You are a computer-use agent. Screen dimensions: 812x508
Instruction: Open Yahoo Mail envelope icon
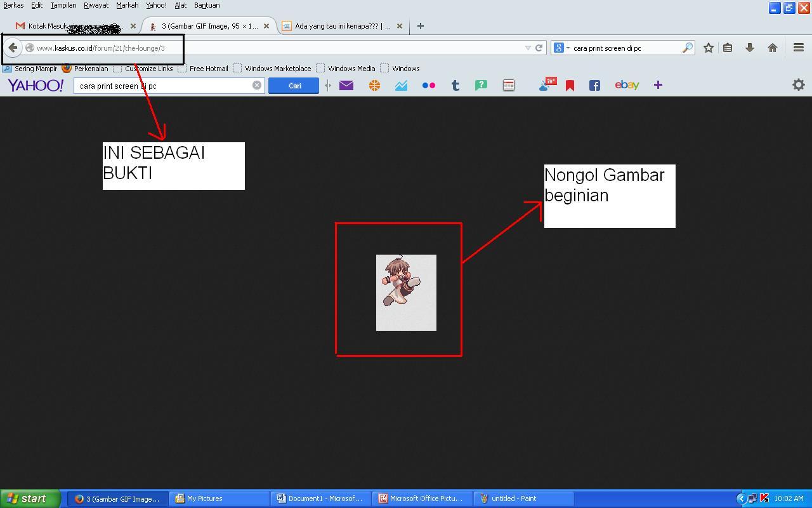[346, 85]
